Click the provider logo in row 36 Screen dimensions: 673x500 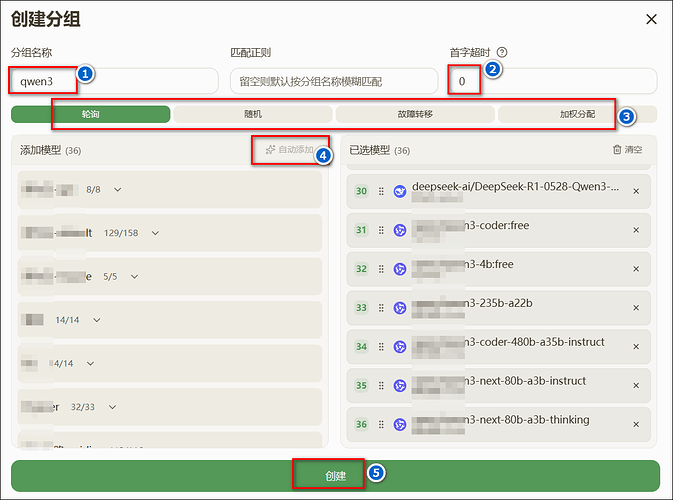pos(400,424)
